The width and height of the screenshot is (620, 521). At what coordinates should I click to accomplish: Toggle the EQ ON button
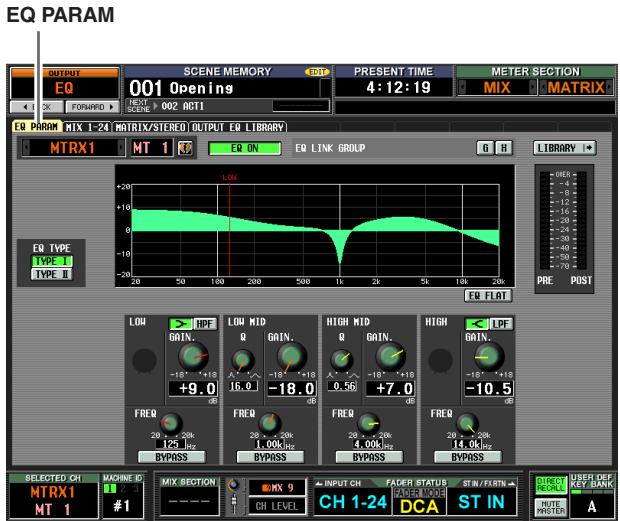click(244, 149)
